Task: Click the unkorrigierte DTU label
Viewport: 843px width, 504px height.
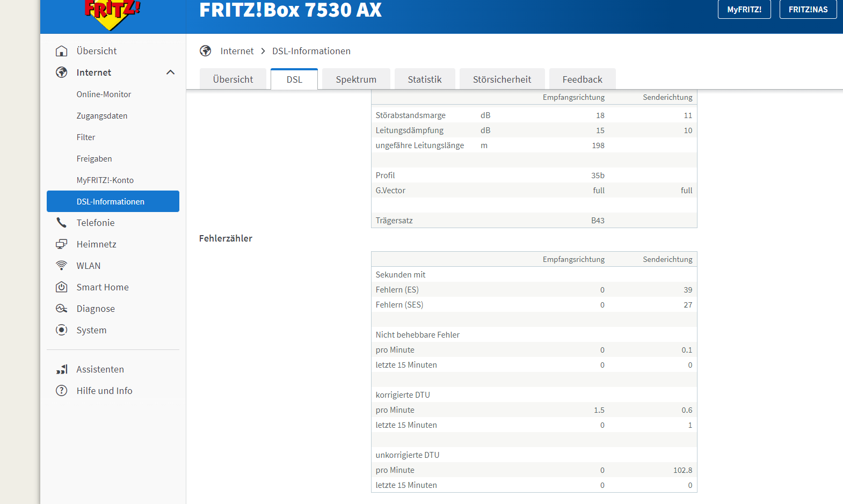Action: click(408, 455)
